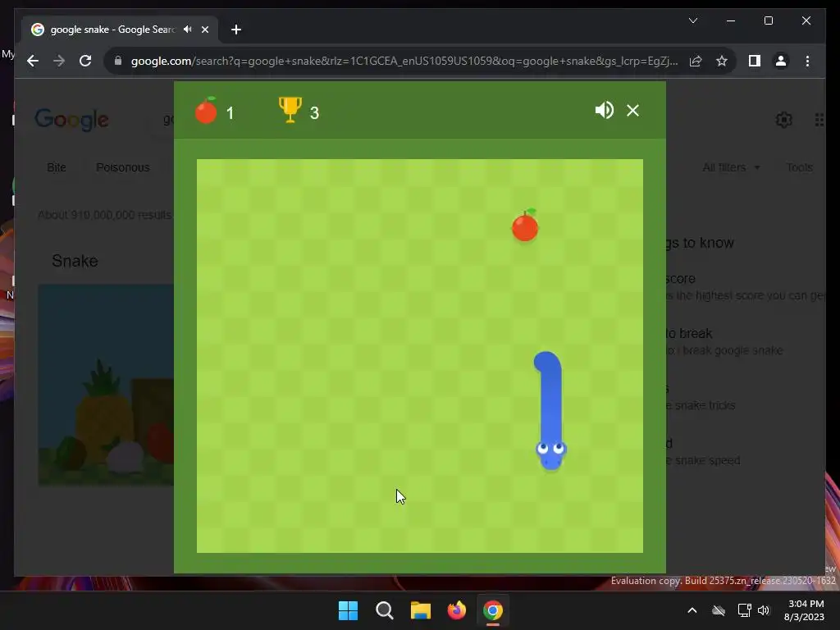Click the OneDrive tray icon
840x630 pixels.
point(719,610)
